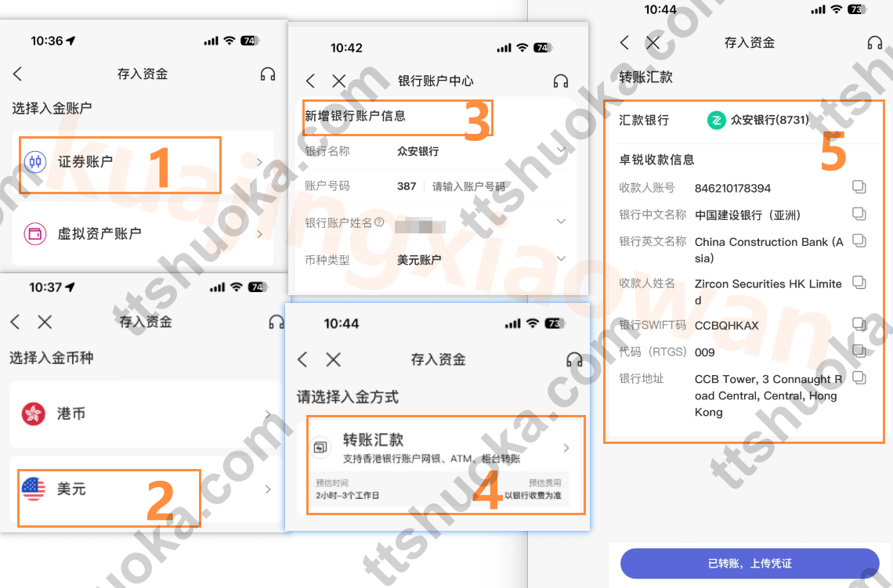
Task: Open chevron on 港币 row
Action: point(268,414)
